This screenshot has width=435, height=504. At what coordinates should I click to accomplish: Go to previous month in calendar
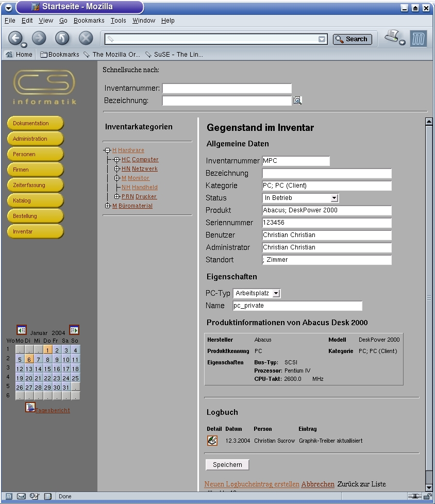(22, 330)
